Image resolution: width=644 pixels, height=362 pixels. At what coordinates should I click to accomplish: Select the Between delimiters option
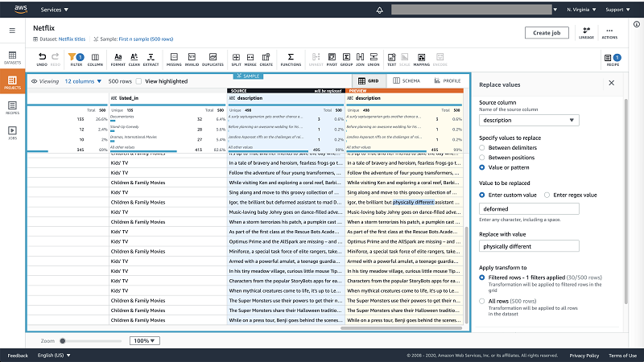pos(481,148)
